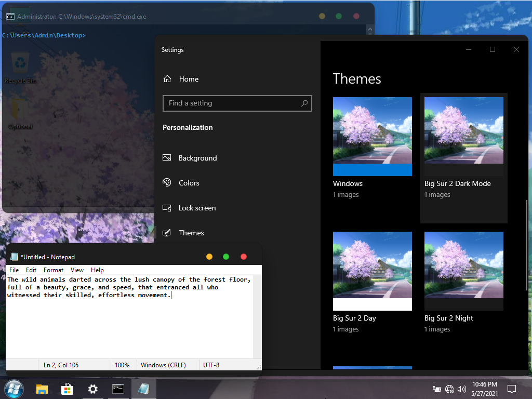
Task: Click the Themes brush icon in sidebar
Action: click(x=167, y=233)
